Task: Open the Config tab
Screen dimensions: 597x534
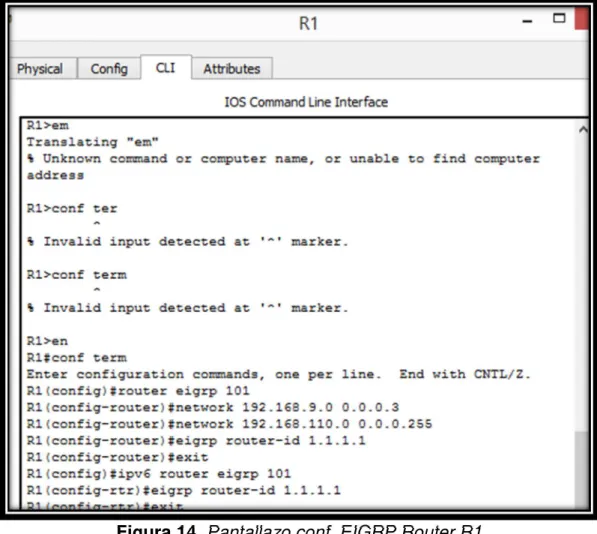Action: [109, 69]
